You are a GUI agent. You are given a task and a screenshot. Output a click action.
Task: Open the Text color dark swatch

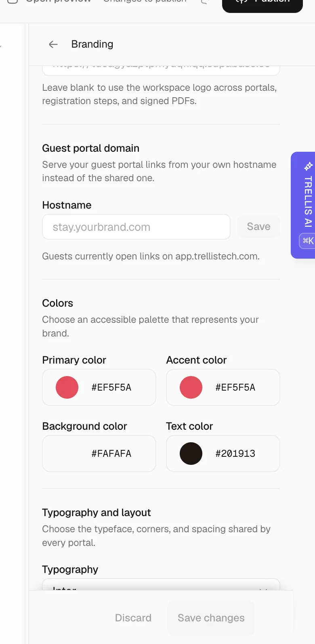coord(191,454)
